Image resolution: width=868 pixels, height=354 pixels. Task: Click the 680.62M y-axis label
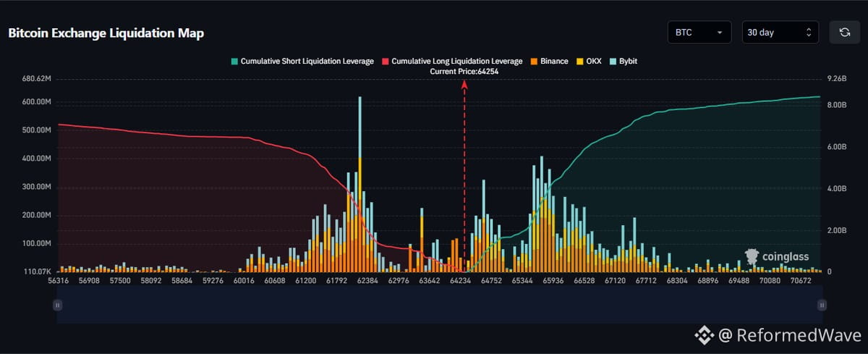[x=36, y=78]
